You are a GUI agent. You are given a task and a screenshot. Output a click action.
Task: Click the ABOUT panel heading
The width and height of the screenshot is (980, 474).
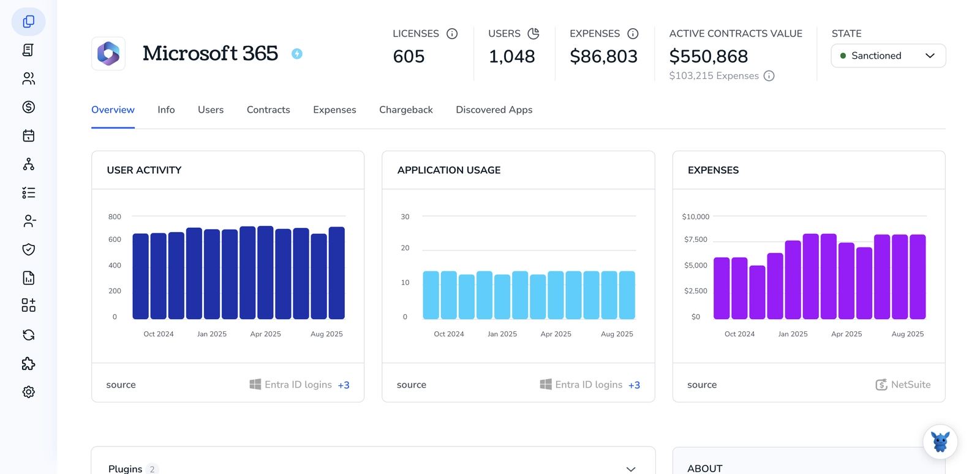point(705,468)
